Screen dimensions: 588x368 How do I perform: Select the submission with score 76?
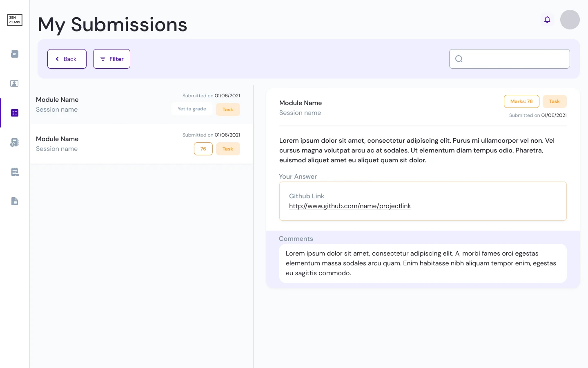pyautogui.click(x=141, y=144)
